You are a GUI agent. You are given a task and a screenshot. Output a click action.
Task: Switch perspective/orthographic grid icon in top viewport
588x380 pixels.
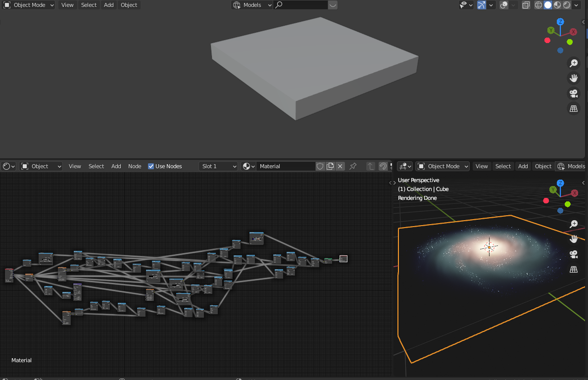[x=574, y=109]
